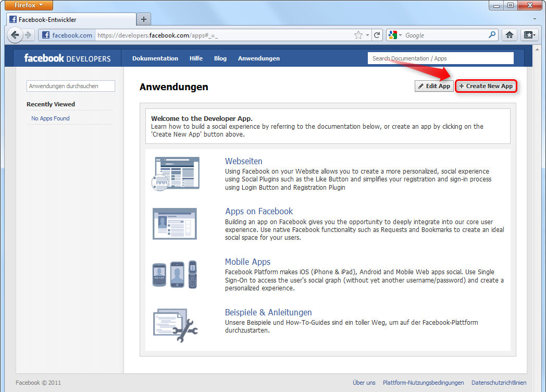Screen dimensions: 546x392
Task: Open a new tab with plus button
Action: pyautogui.click(x=144, y=19)
